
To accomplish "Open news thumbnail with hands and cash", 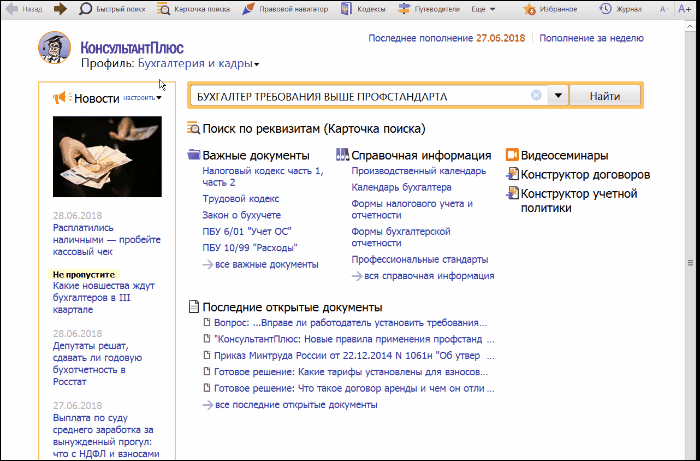I will click(x=107, y=156).
